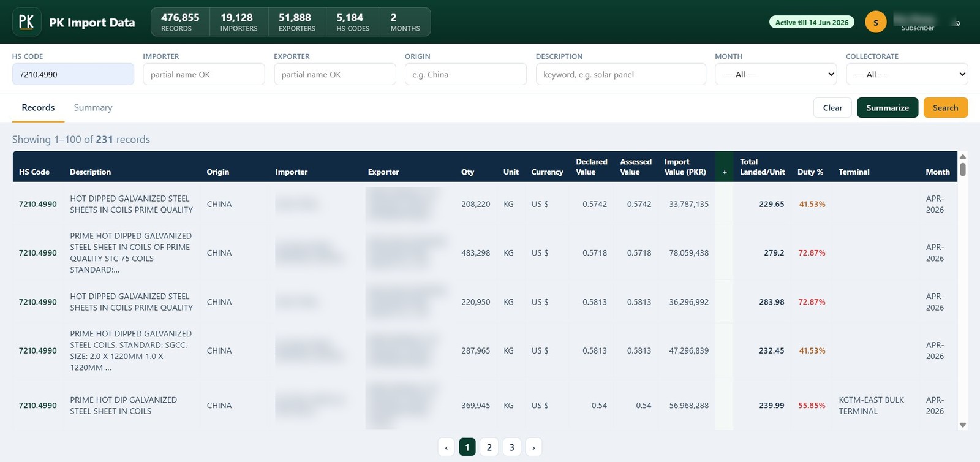Click the Origin column header
This screenshot has height=462, width=980.
coord(218,172)
